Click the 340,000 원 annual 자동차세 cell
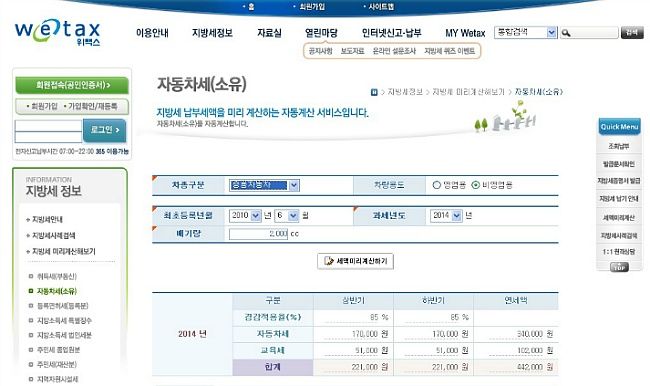 click(516, 334)
